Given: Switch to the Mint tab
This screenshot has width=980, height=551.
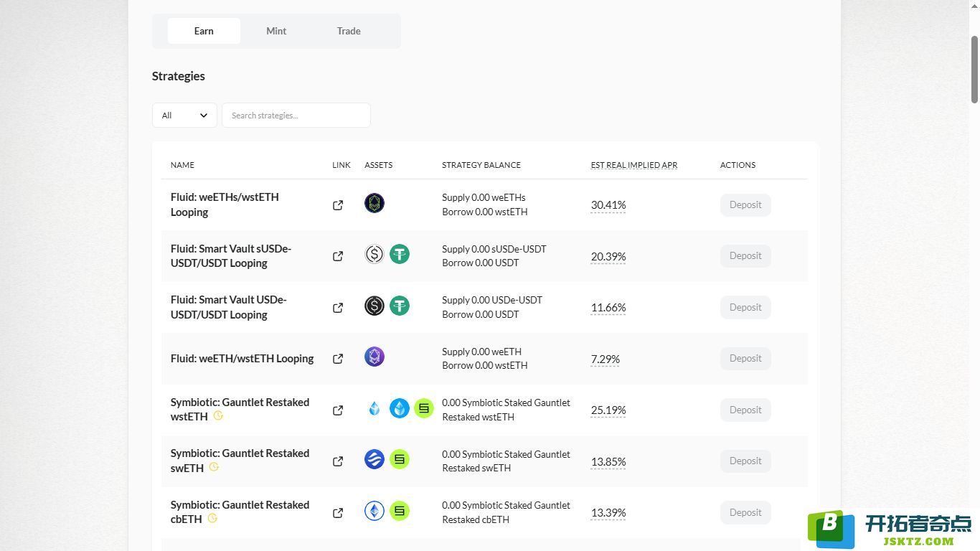Looking at the screenshot, I should click(276, 31).
